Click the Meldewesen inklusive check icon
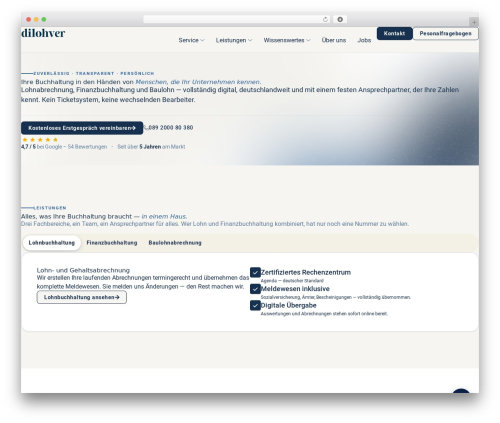The height and width of the screenshot is (423, 500). click(x=255, y=289)
